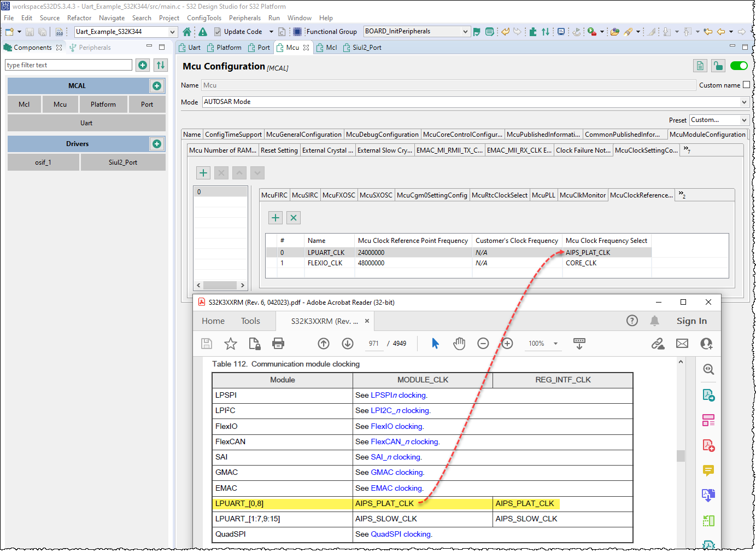Enable the Custom name checkbox

746,85
